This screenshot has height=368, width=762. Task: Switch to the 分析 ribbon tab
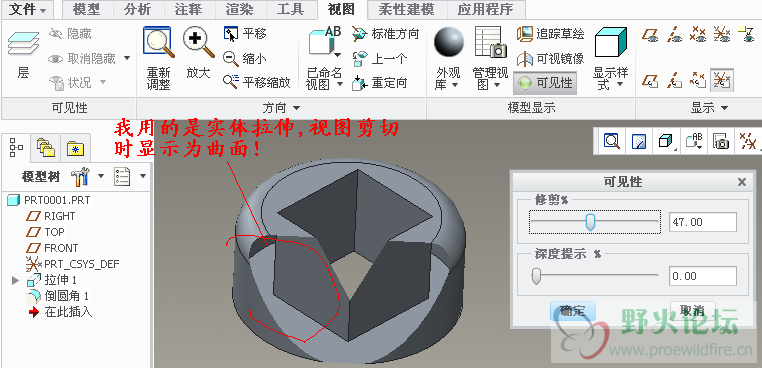(138, 9)
